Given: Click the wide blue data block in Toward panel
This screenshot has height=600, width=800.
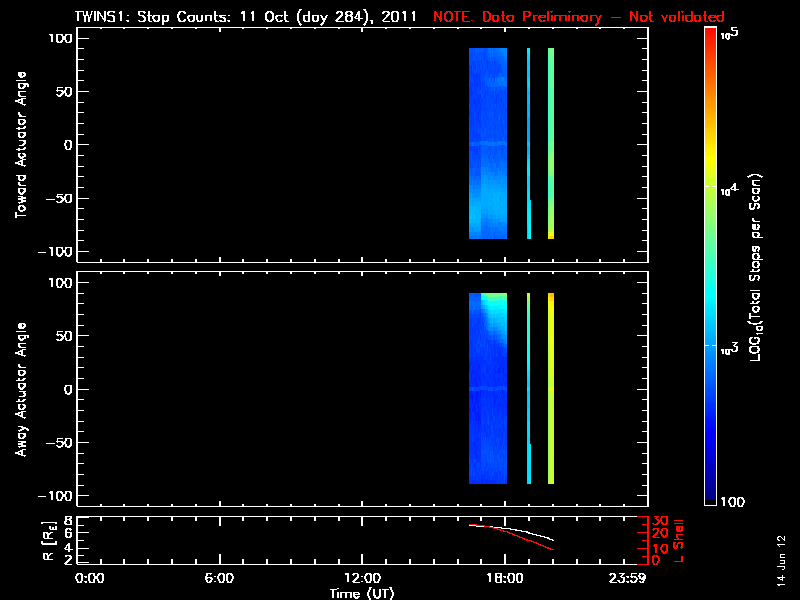Looking at the screenshot, I should (487, 143).
